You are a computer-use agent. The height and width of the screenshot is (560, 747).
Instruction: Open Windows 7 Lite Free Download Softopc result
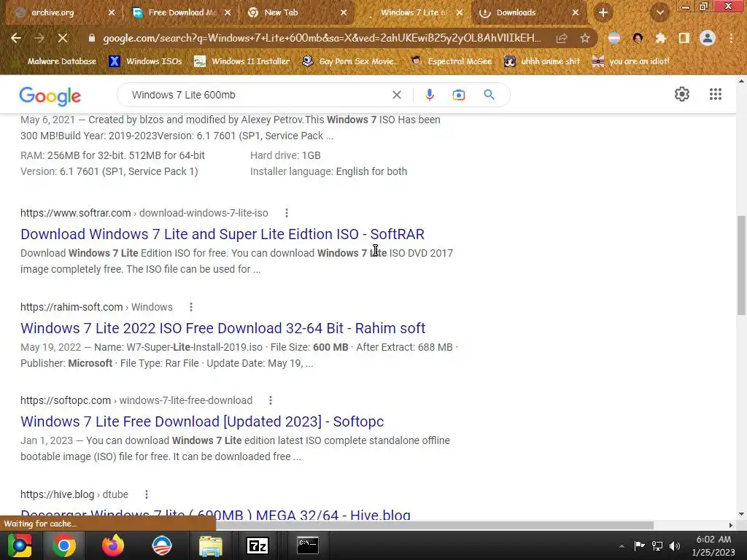click(x=202, y=421)
